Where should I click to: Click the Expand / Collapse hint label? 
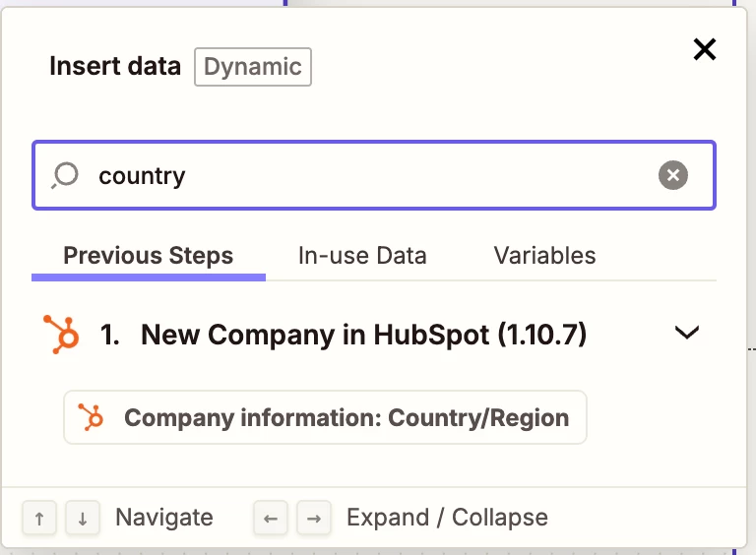[x=448, y=518]
